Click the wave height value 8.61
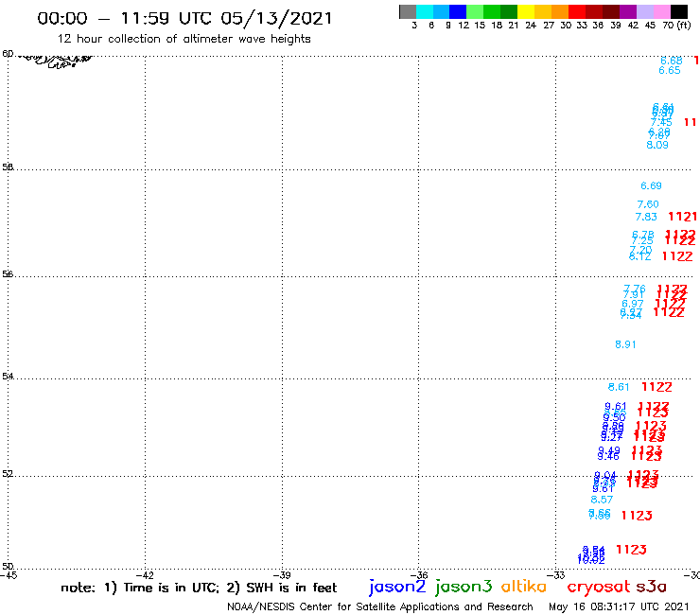The width and height of the screenshot is (700, 615). 619,387
